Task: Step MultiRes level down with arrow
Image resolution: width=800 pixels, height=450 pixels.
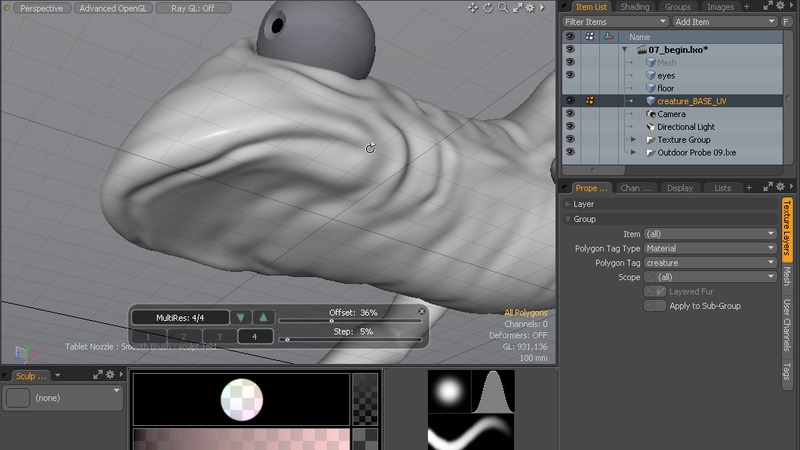Action: click(x=241, y=317)
